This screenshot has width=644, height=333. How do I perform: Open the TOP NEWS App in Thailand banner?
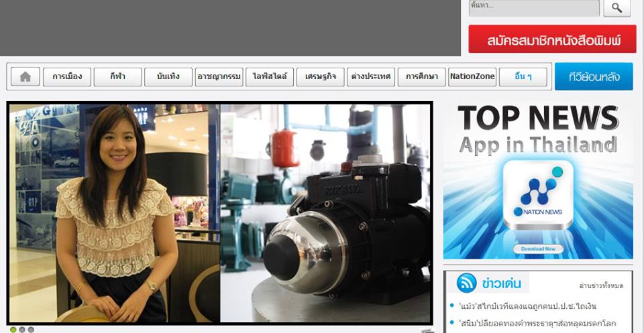(538, 180)
